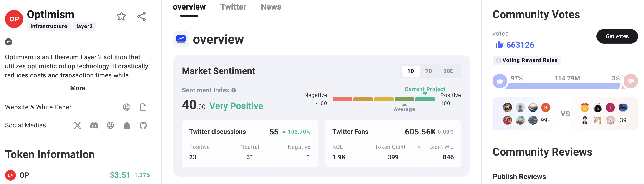The image size is (644, 184).
Task: Select the 1D sentiment timeframe
Action: (x=410, y=71)
